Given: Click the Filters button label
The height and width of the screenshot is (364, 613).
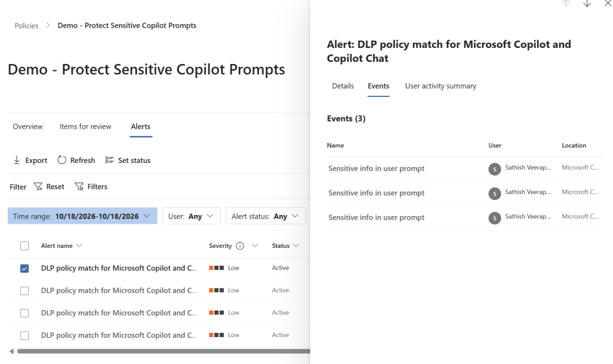Looking at the screenshot, I should pyautogui.click(x=97, y=187).
